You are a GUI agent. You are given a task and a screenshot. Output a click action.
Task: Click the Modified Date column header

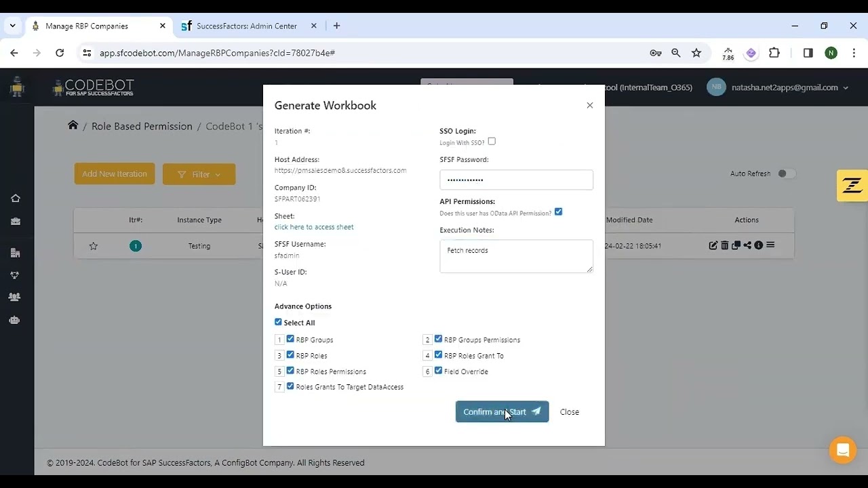click(629, 220)
